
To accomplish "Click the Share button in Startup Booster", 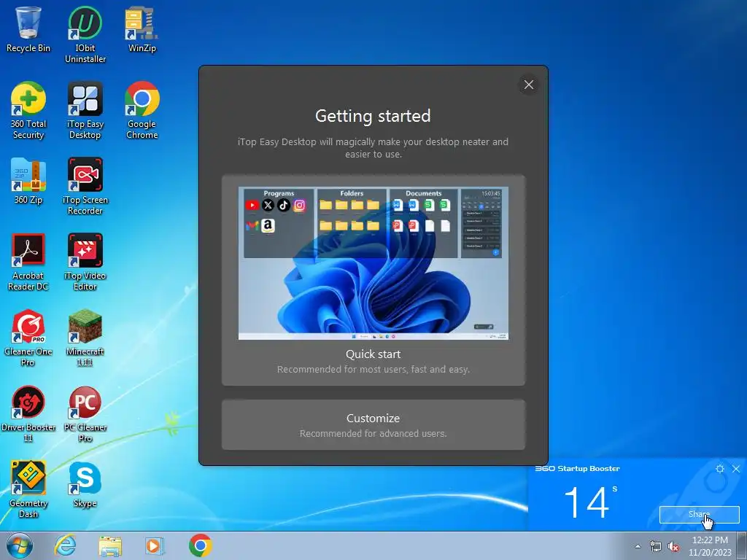I will point(700,514).
